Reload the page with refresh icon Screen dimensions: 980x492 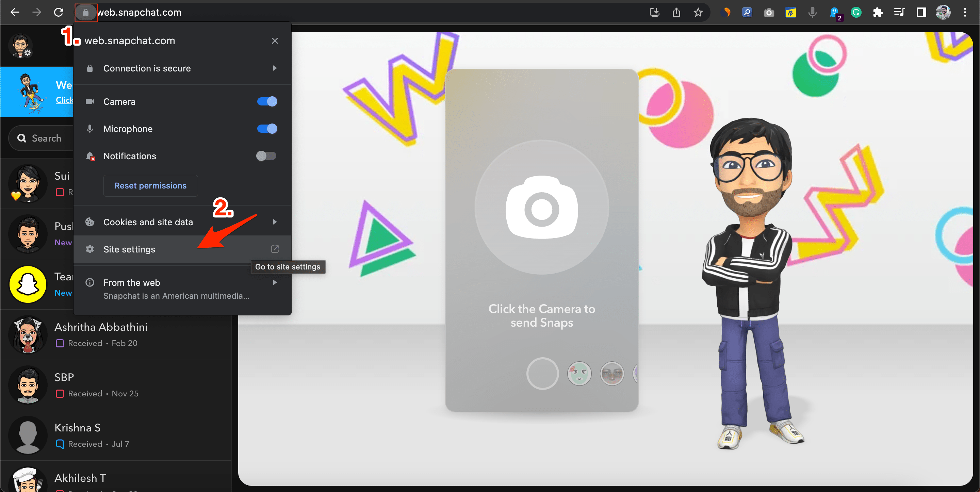59,13
